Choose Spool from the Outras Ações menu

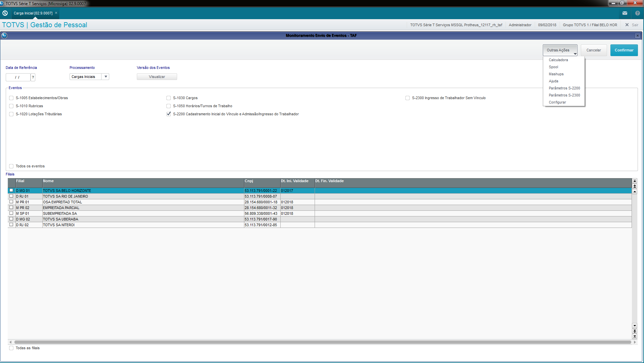tap(553, 67)
